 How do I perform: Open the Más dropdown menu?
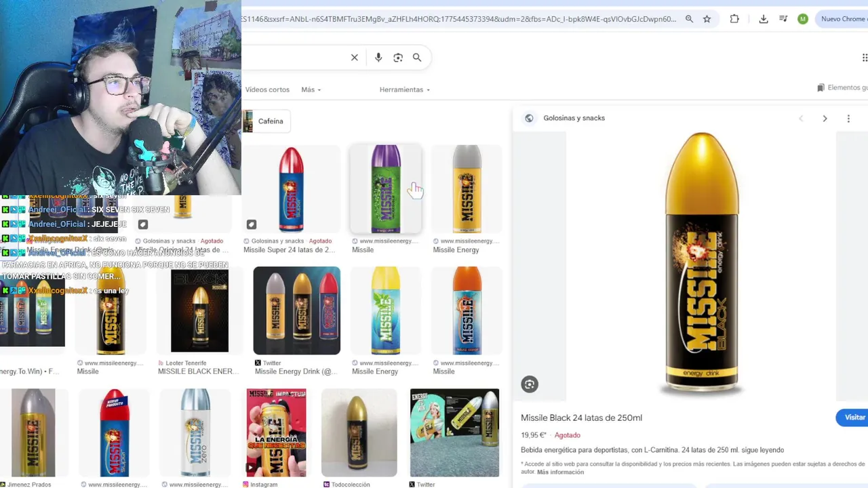[311, 89]
